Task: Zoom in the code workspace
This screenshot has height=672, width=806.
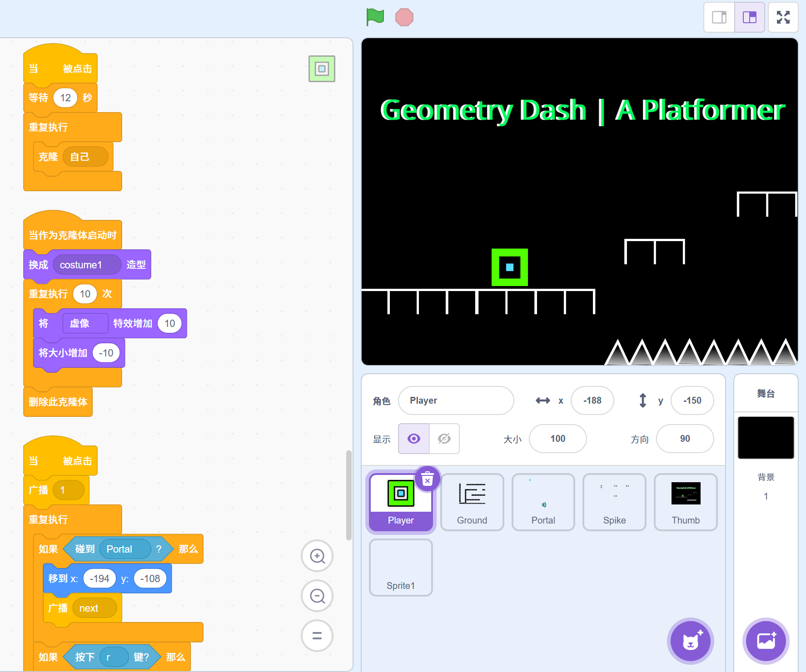Action: (x=317, y=556)
